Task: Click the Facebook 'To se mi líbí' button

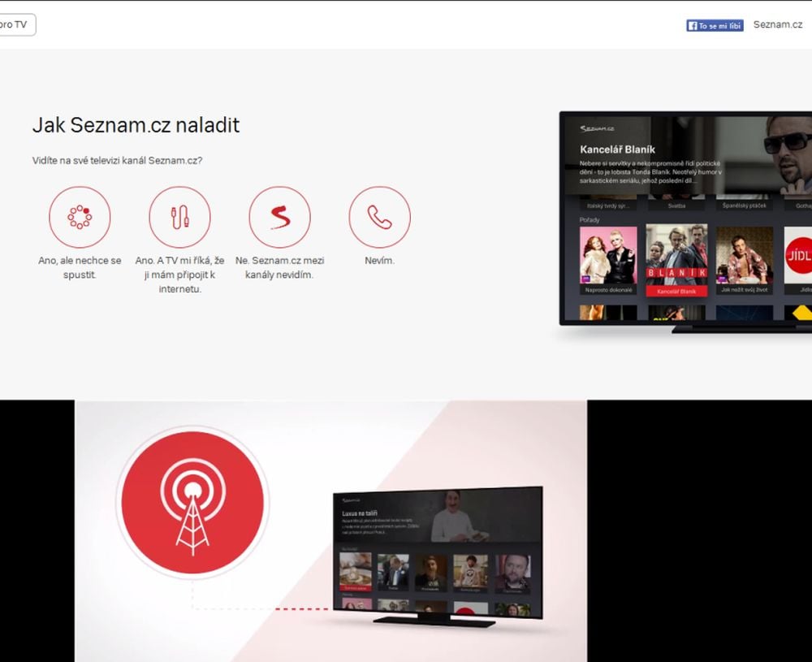Action: tap(715, 25)
